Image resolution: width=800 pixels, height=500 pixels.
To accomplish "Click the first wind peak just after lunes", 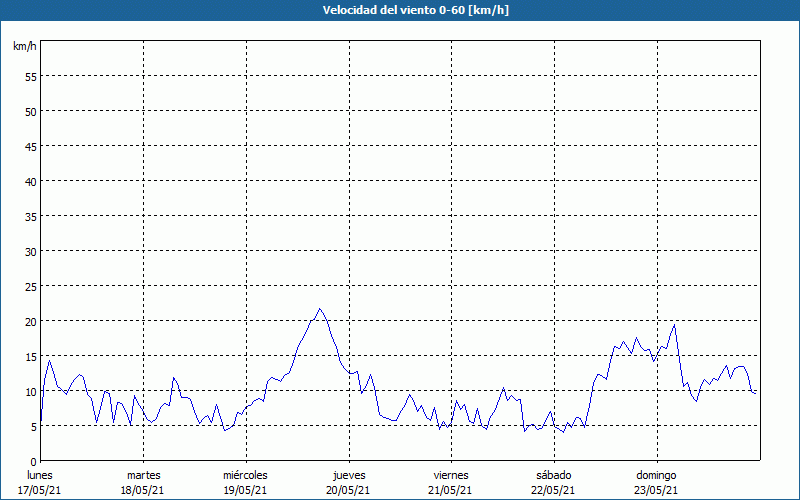I will pyautogui.click(x=50, y=360).
